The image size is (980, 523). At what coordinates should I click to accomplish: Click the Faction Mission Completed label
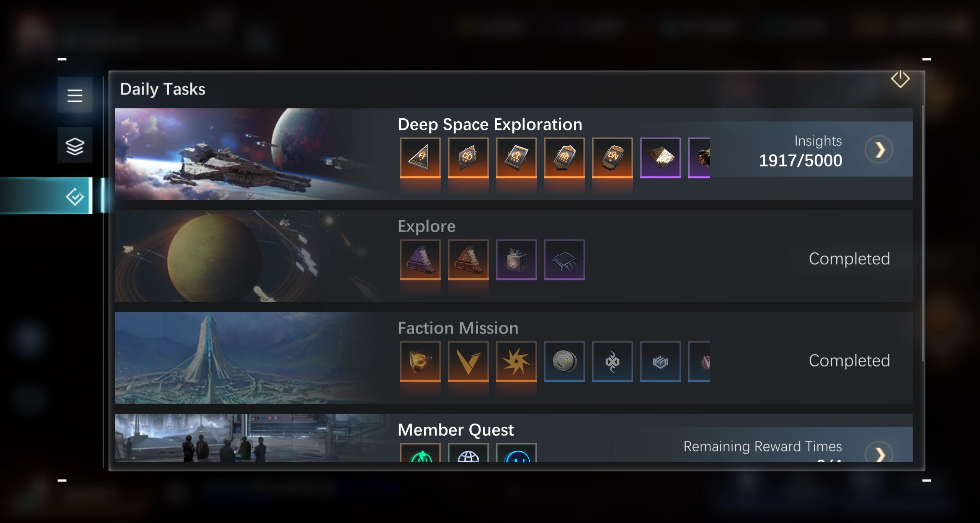[849, 360]
